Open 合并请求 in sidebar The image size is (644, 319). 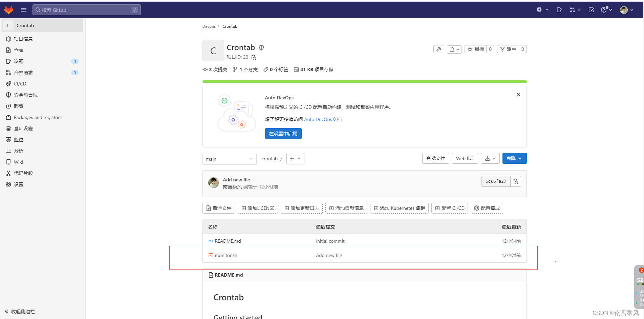(42, 73)
